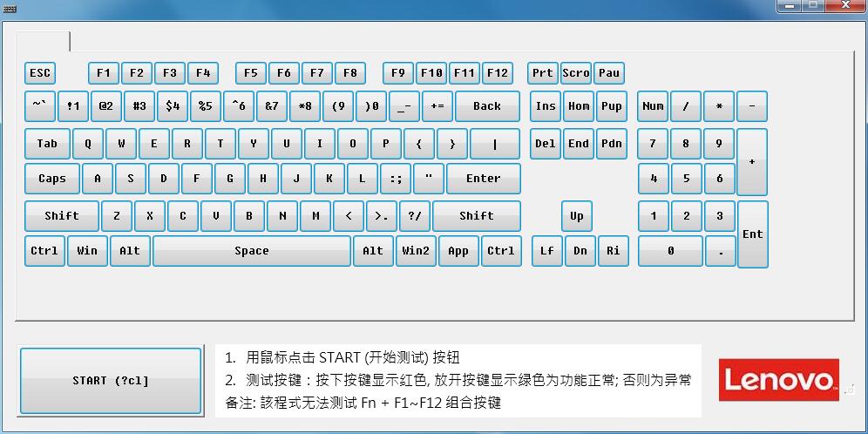
Task: Click the App key button
Action: 458,251
